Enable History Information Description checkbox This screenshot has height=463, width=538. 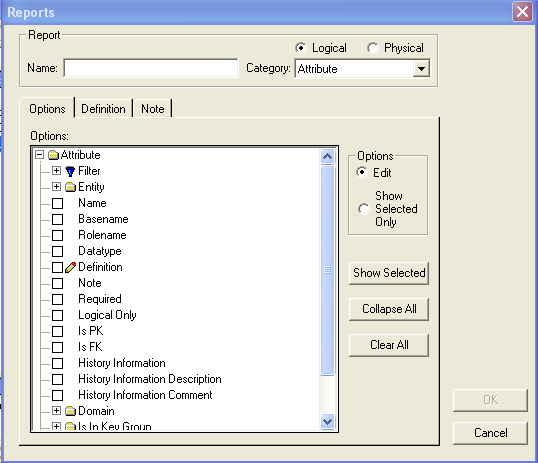click(57, 379)
